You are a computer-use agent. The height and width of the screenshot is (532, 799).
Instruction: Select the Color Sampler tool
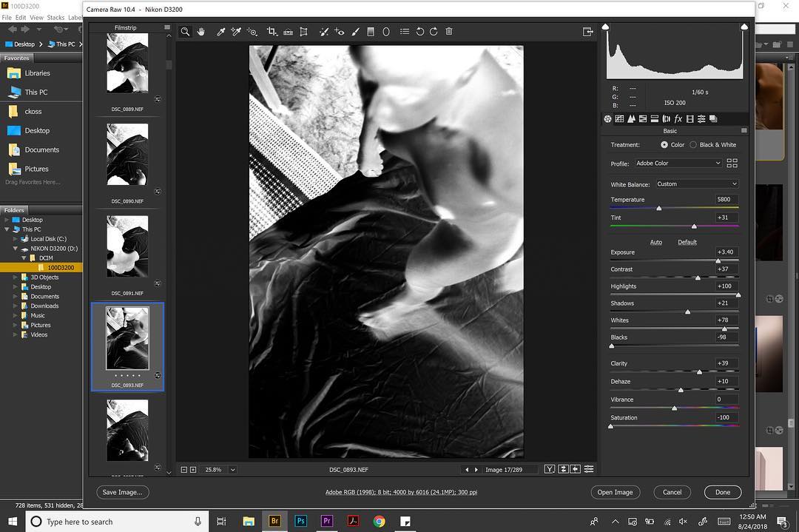point(236,32)
